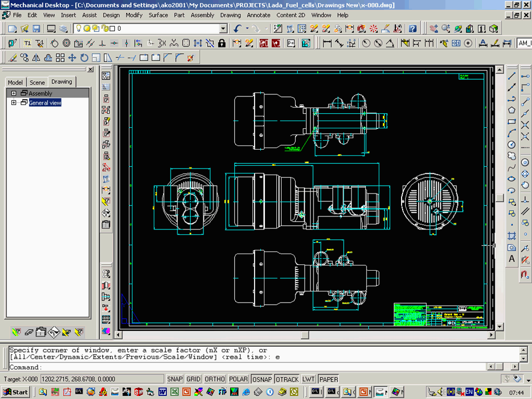Open the Annotate menu
This screenshot has width=532, height=399.
(x=259, y=15)
